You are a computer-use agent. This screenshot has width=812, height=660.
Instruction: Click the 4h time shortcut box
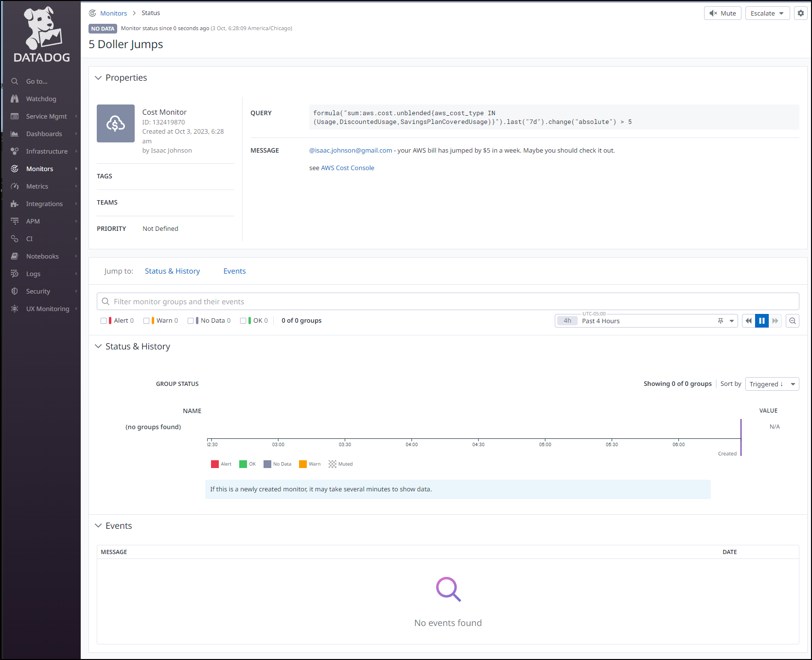pos(567,321)
